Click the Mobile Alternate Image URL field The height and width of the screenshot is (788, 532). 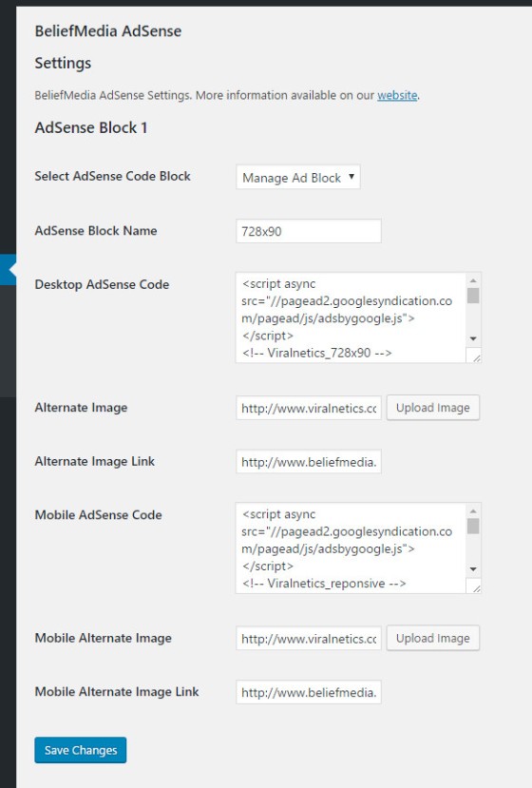click(309, 639)
